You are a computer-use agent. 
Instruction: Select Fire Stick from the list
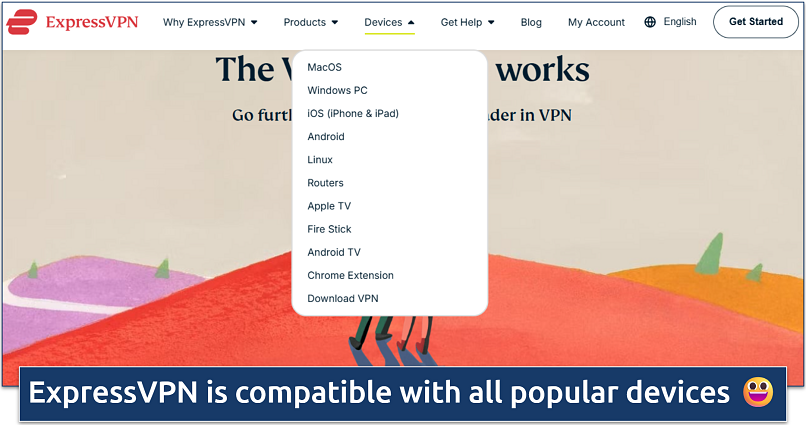(329, 228)
